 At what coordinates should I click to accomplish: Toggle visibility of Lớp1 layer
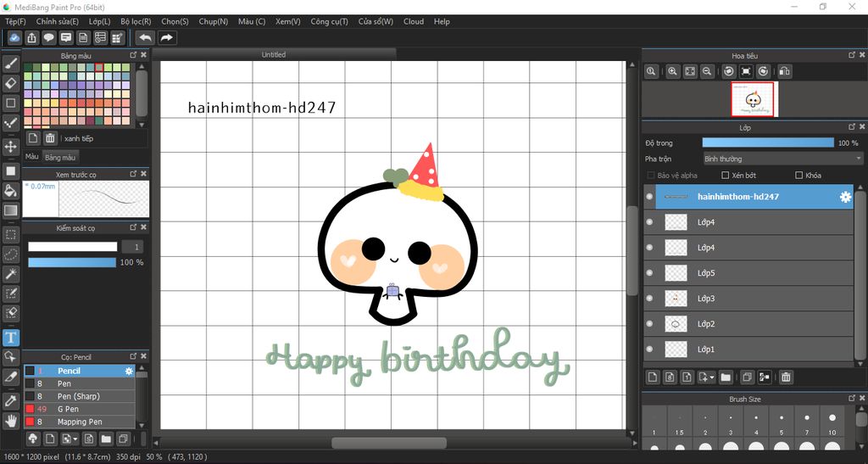[x=649, y=349]
